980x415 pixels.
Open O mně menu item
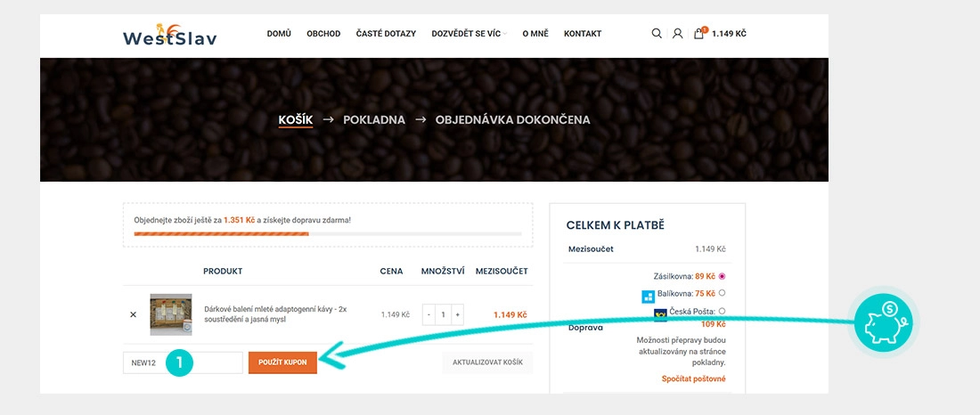pos(535,34)
